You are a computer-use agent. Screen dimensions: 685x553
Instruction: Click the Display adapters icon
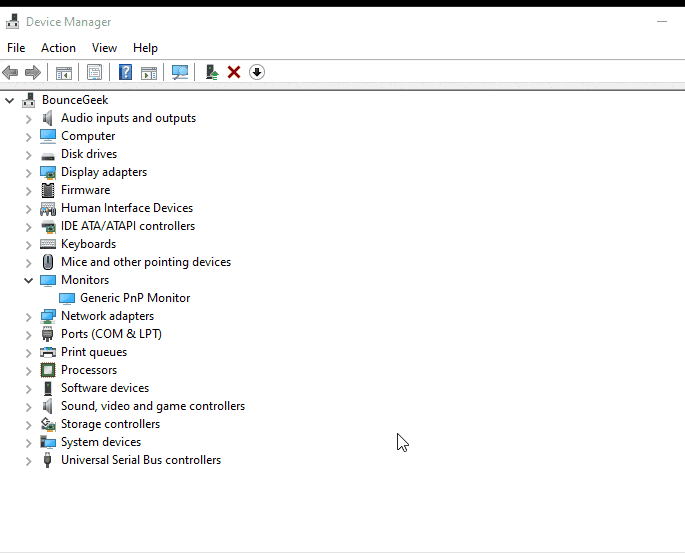point(48,172)
